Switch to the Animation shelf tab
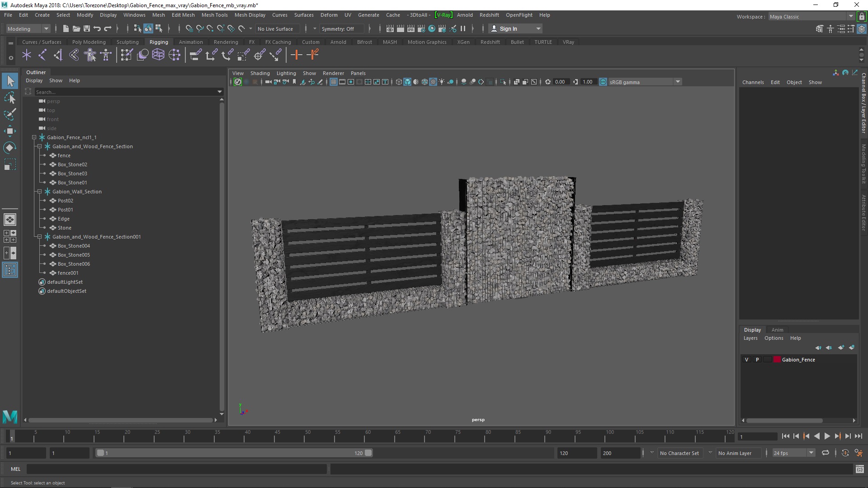Viewport: 868px width, 488px height. (191, 42)
